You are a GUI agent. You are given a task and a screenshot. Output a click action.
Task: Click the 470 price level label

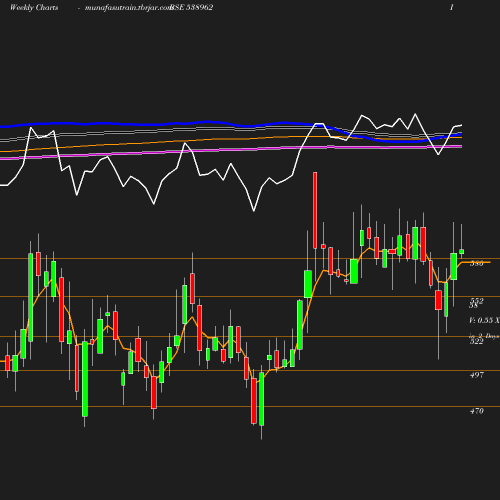click(x=477, y=411)
